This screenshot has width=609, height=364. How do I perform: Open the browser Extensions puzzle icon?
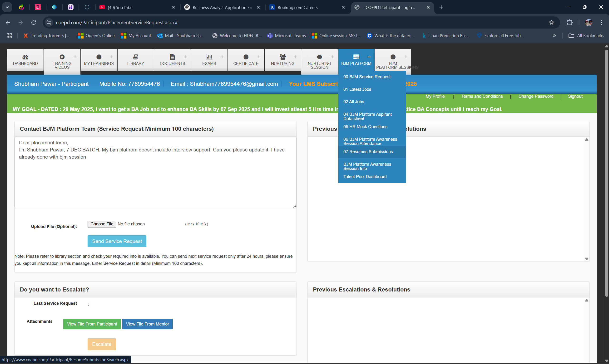pyautogui.click(x=569, y=23)
